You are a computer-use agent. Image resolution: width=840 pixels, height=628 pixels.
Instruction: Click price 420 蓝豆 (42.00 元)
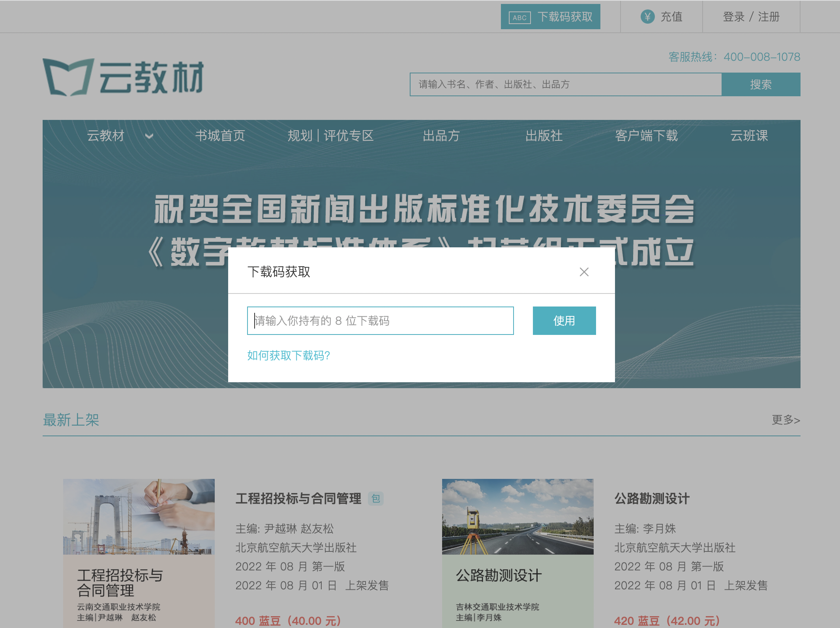(667, 621)
